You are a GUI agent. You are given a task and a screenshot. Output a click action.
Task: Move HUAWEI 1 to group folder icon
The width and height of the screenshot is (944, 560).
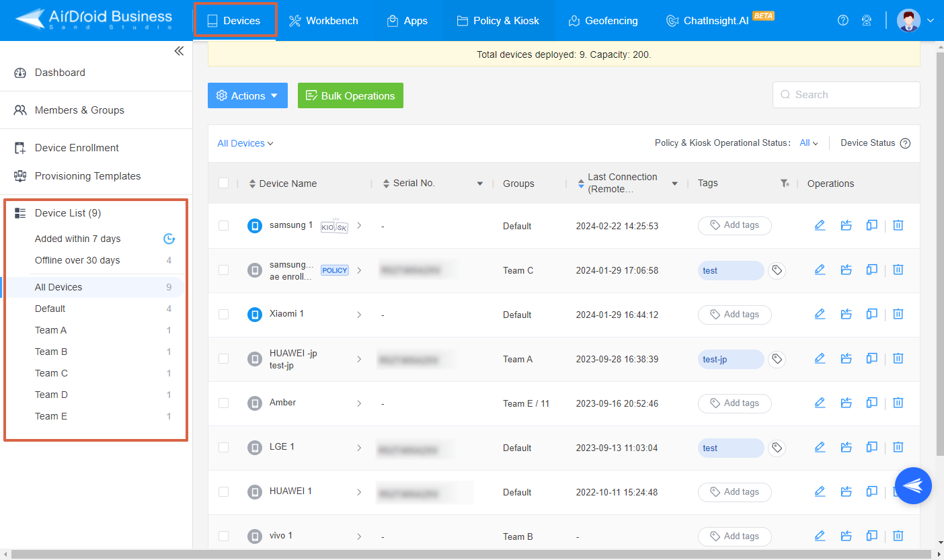847,491
